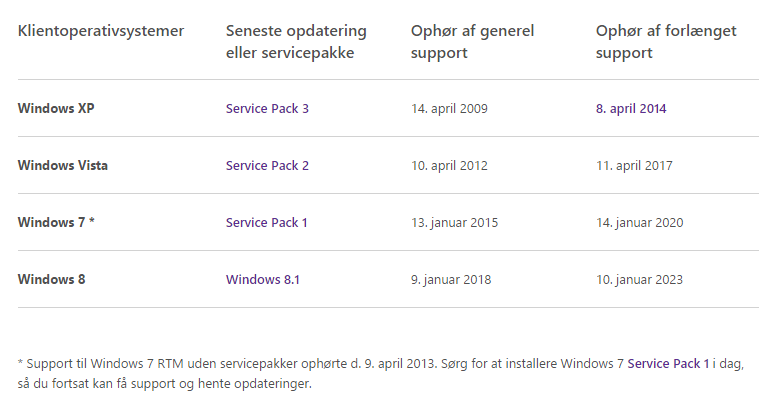Click the 13. januar 2015 date cell
This screenshot has width=773, height=404.
[x=454, y=222]
